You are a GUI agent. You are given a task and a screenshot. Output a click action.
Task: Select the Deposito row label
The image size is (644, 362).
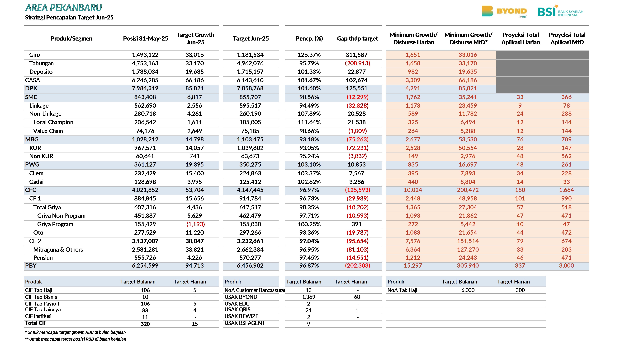coord(41,72)
